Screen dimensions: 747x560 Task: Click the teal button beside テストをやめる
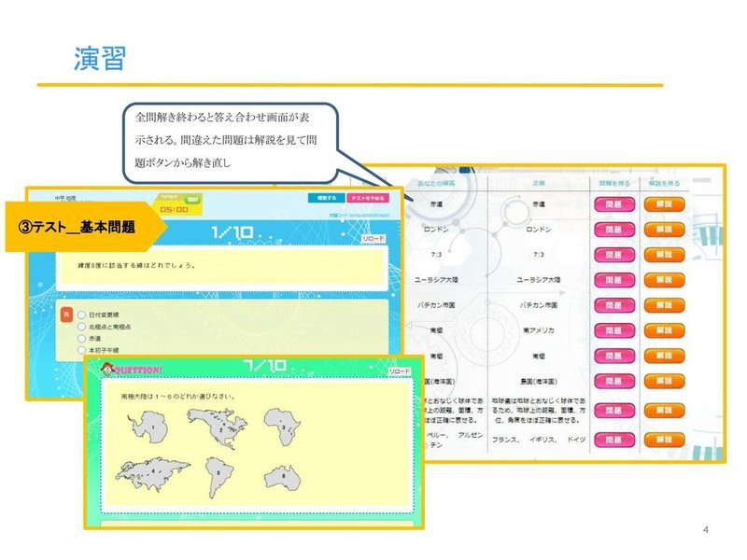pyautogui.click(x=326, y=198)
